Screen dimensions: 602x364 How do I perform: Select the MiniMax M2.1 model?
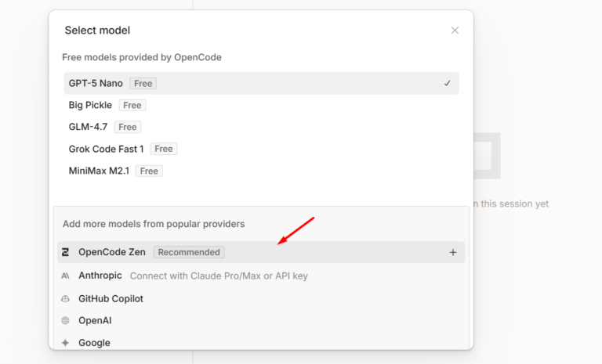click(x=100, y=171)
